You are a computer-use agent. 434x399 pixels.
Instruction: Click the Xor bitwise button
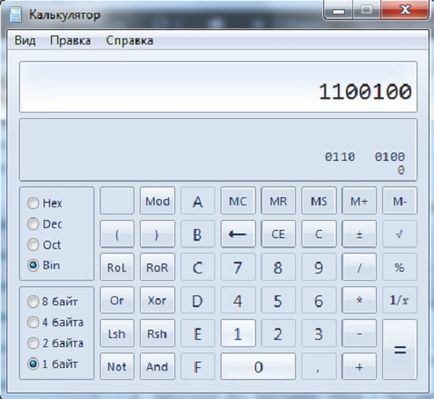(157, 300)
